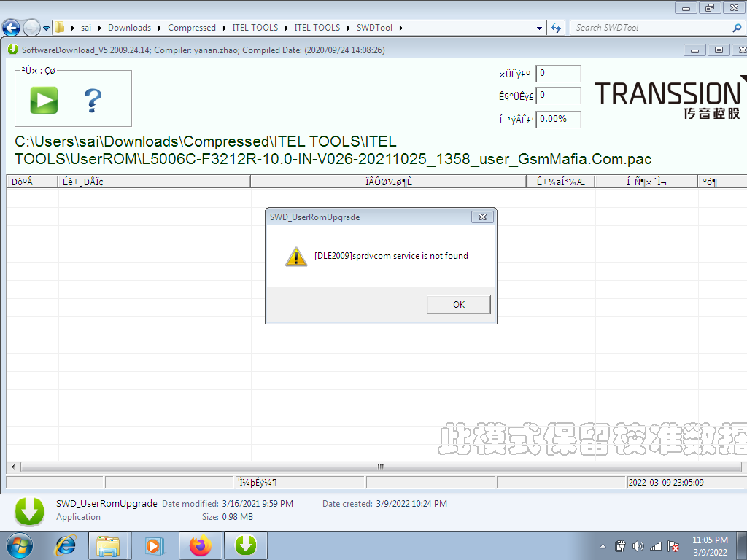Click the status bar timestamp 2022-03-09 23:05:09
The image size is (747, 560).
coord(666,483)
